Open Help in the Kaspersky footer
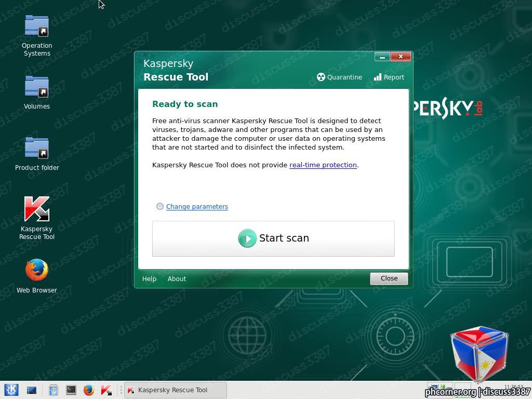532x399 pixels. coord(149,278)
